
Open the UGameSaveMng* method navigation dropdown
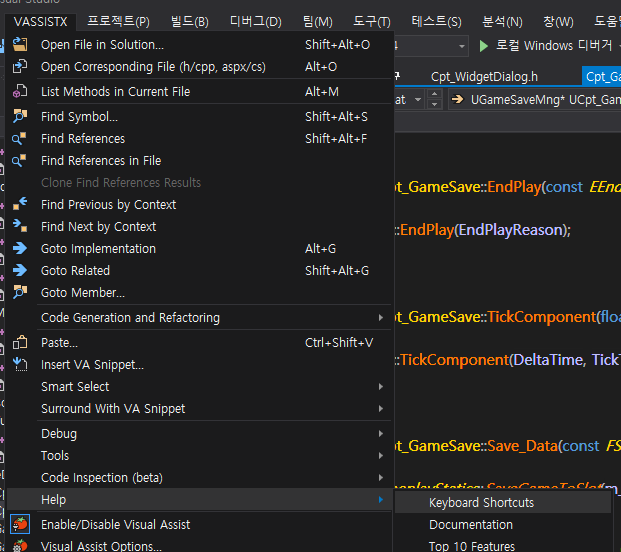[535, 99]
